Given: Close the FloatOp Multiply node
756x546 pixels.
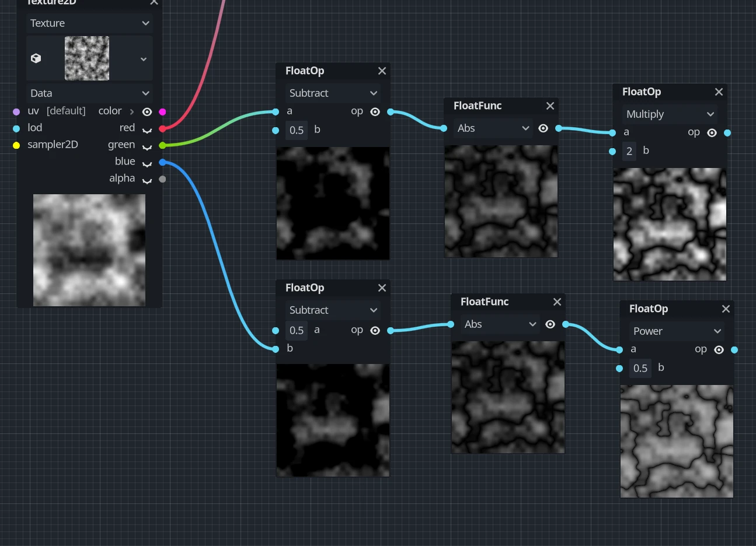Looking at the screenshot, I should point(719,92).
